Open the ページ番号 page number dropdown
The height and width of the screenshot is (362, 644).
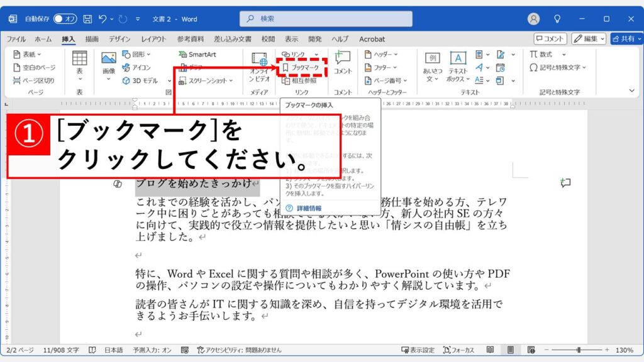[386, 80]
